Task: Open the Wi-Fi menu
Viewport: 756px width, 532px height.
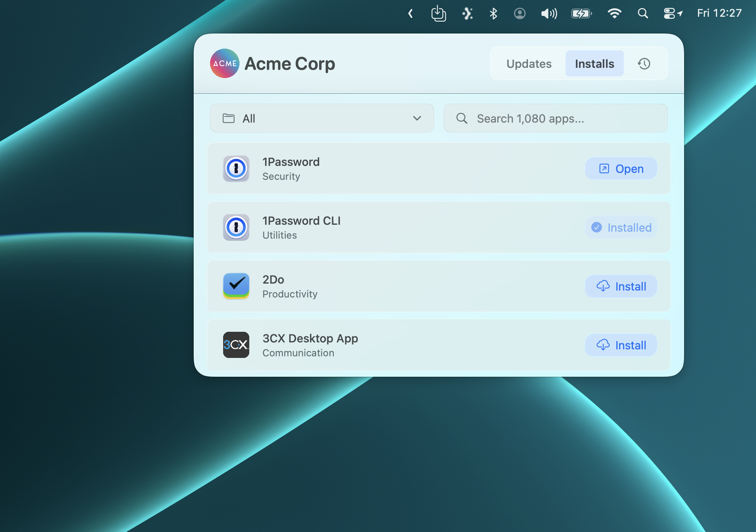Action: click(x=614, y=13)
